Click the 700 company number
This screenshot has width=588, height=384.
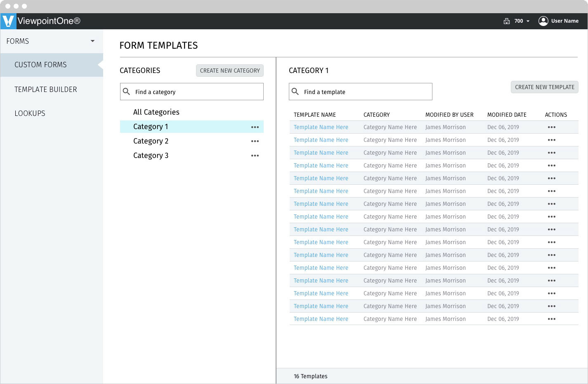pos(519,21)
